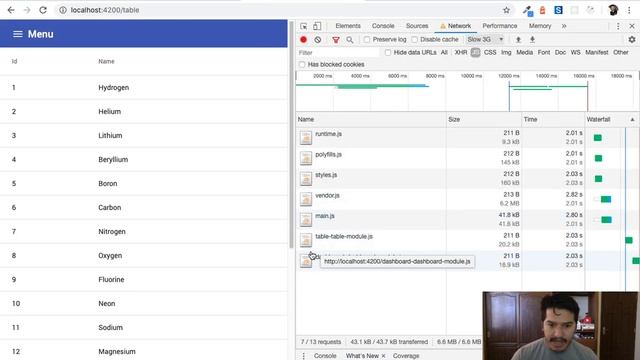This screenshot has width=640, height=360.
Task: Reload the page with refresh icon
Action: click(x=43, y=10)
